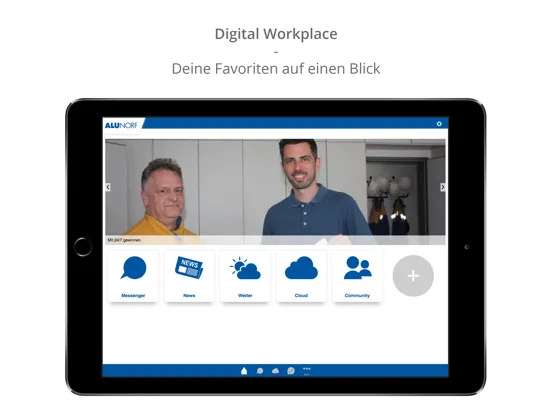The height and width of the screenshot is (414, 552).
Task: Open the Messenger speech bubble tile
Action: (x=133, y=276)
